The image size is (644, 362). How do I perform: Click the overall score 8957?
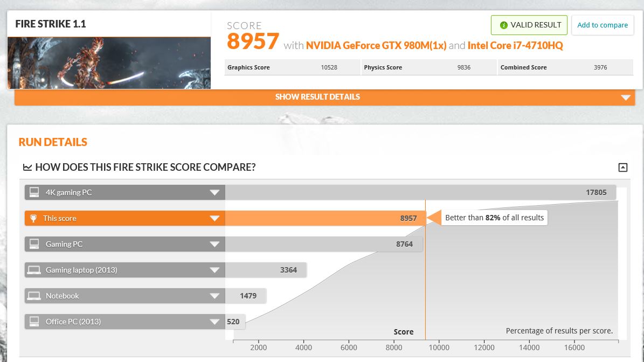[x=253, y=41]
